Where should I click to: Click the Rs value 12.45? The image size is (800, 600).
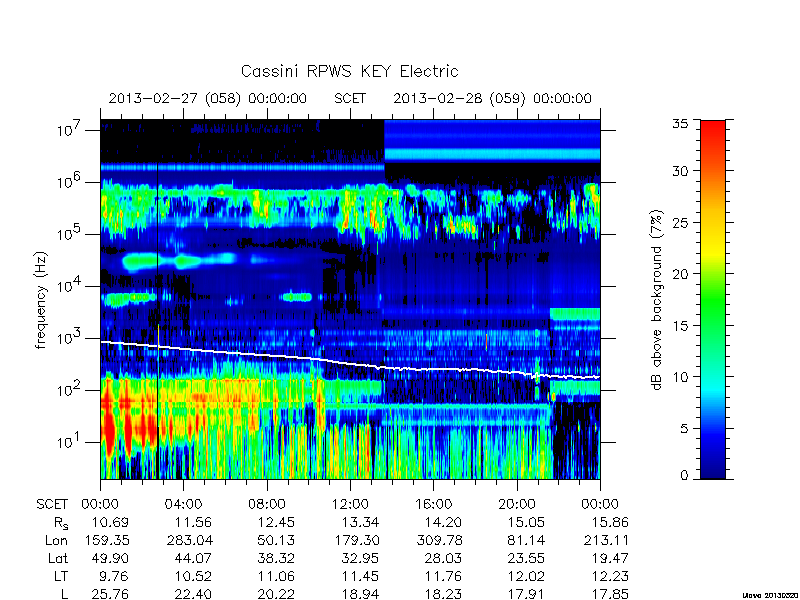click(x=276, y=522)
